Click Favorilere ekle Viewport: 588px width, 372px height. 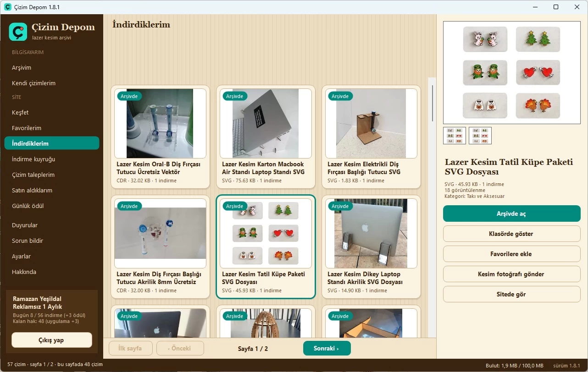click(x=512, y=254)
